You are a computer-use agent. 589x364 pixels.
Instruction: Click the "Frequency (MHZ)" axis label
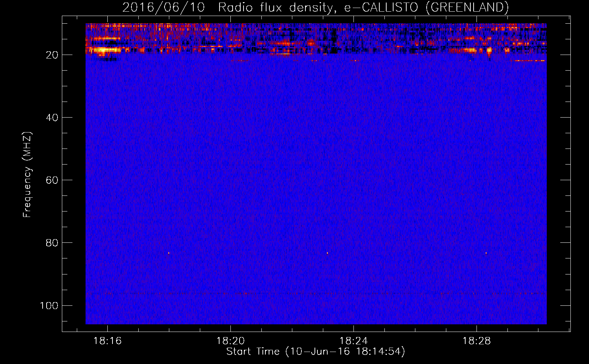pyautogui.click(x=27, y=175)
